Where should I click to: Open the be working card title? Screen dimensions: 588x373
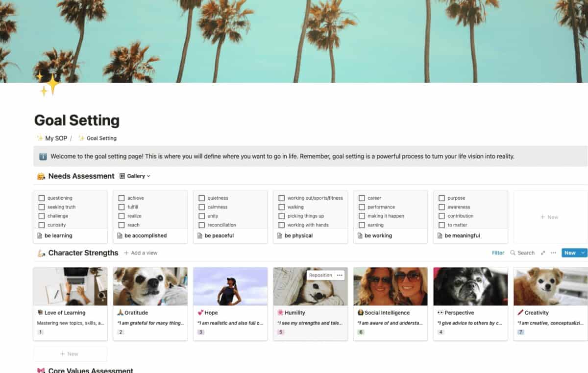pos(378,236)
